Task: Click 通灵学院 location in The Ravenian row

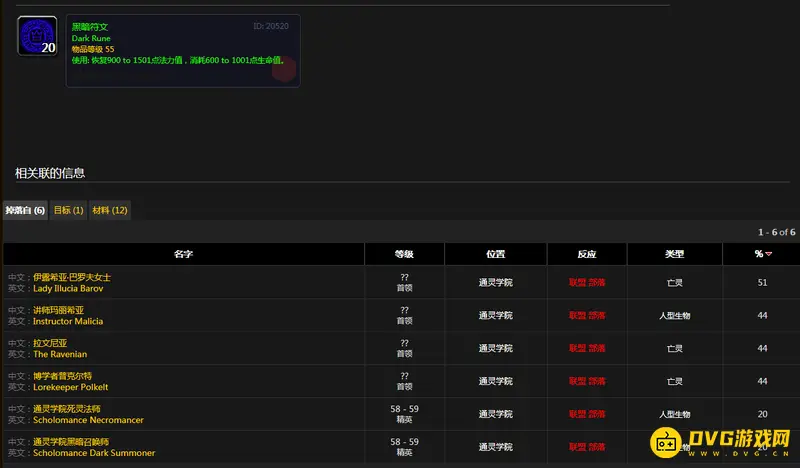Action: coord(495,349)
